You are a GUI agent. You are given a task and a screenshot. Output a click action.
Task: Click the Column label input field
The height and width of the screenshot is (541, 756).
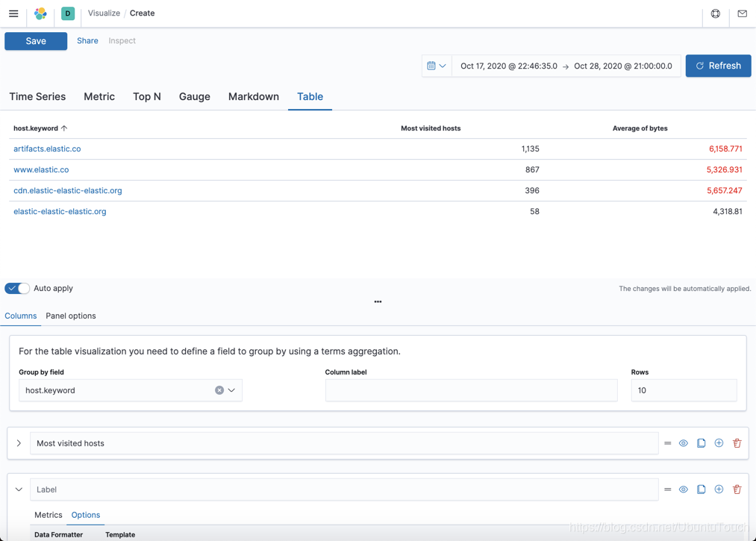pos(471,390)
